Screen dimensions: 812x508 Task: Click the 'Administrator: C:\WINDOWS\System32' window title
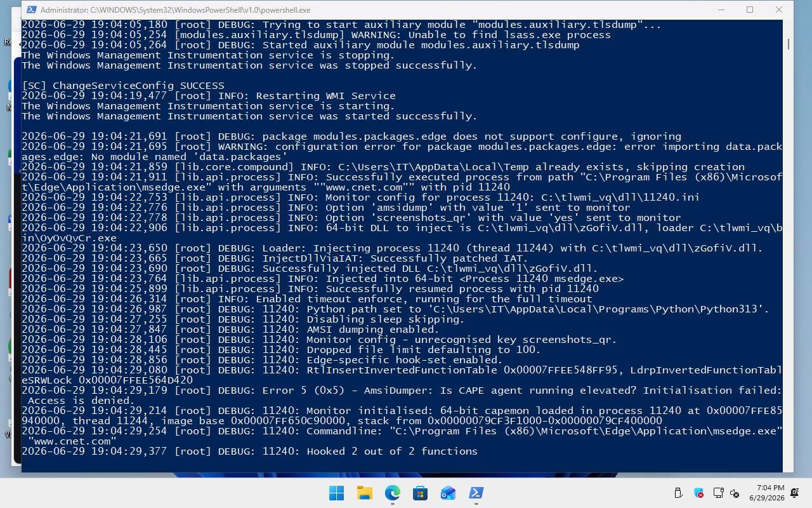pos(175,10)
